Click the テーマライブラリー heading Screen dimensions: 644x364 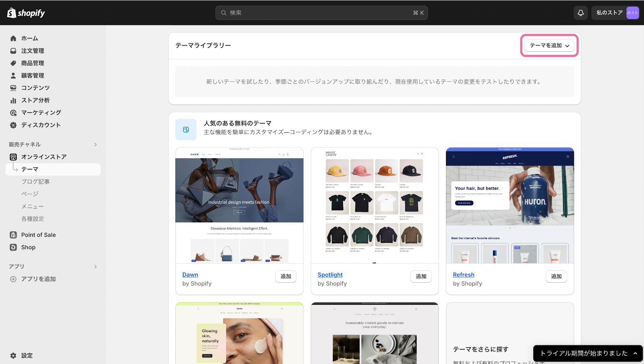[x=203, y=45]
